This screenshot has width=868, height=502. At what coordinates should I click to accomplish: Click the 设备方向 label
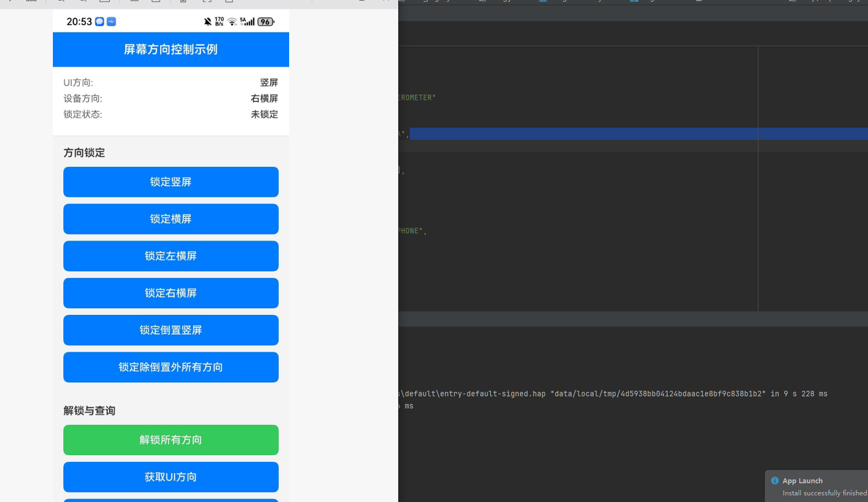coord(83,99)
